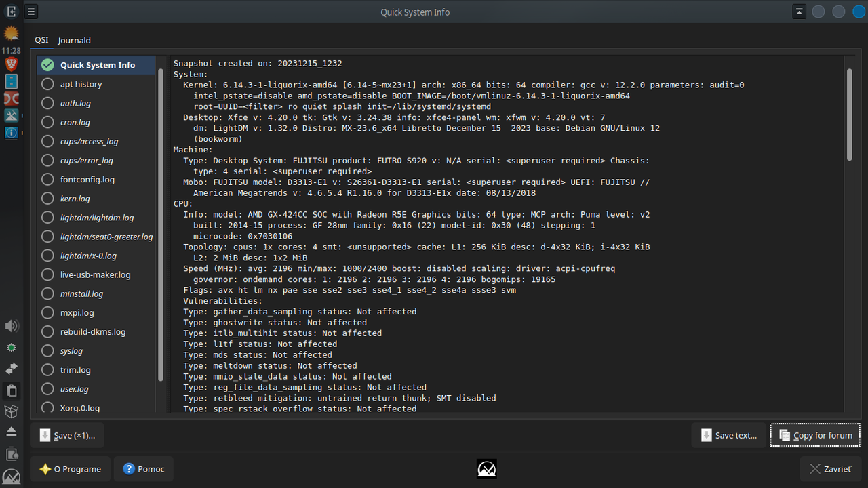Click the keep-above arrow button in title bar
This screenshot has width=868, height=488.
pos(800,12)
